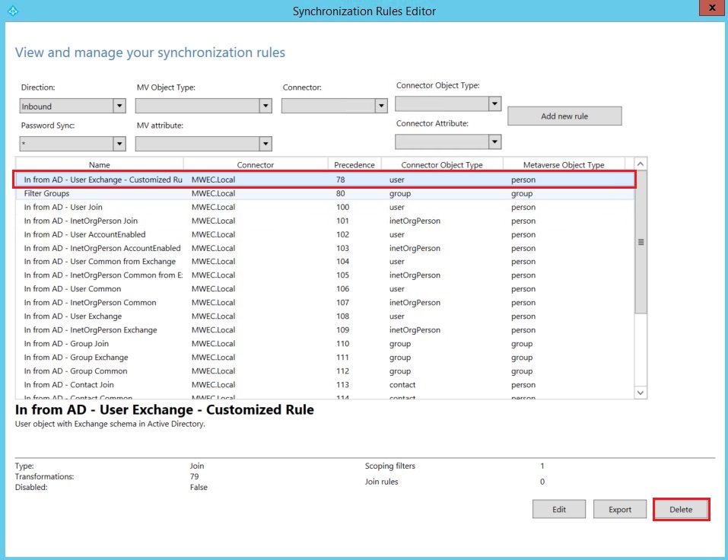The height and width of the screenshot is (560, 728).
Task: Click the app icon in the title bar
Action: click(11, 11)
